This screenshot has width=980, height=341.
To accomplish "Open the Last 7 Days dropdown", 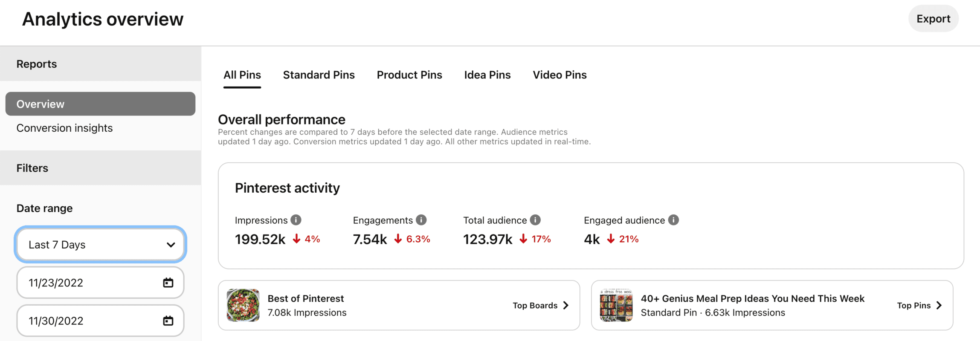I will [x=100, y=244].
